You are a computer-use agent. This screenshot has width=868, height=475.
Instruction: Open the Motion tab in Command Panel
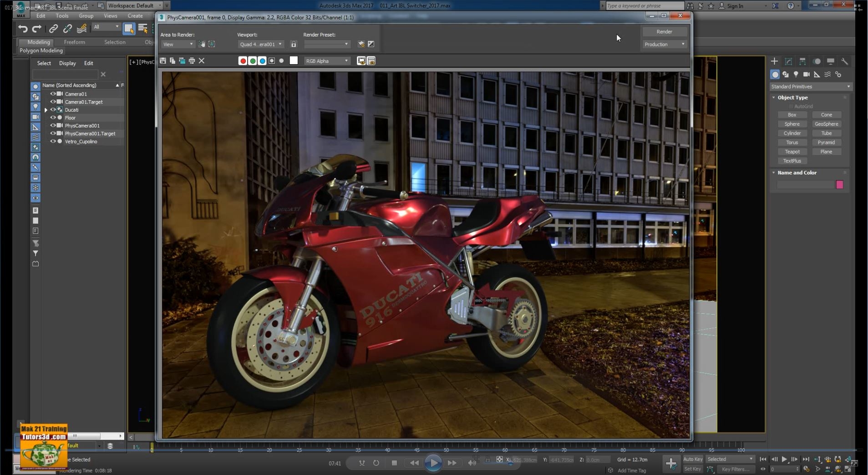pyautogui.click(x=817, y=61)
